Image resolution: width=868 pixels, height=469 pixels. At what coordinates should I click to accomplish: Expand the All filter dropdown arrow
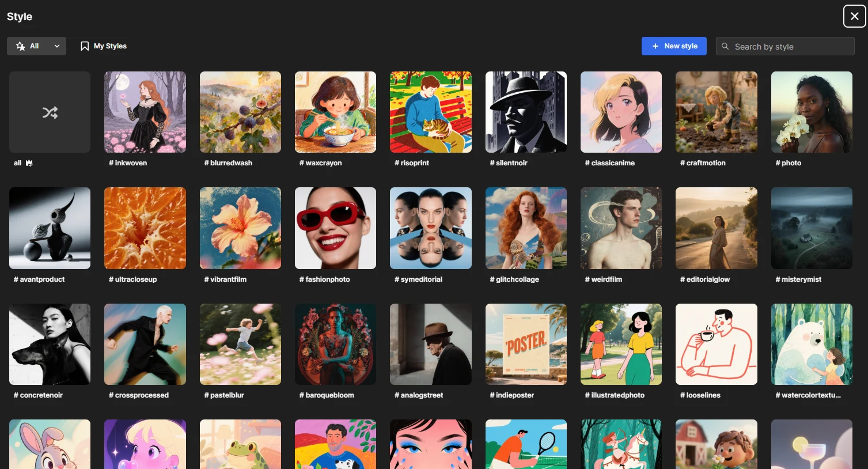(x=57, y=46)
